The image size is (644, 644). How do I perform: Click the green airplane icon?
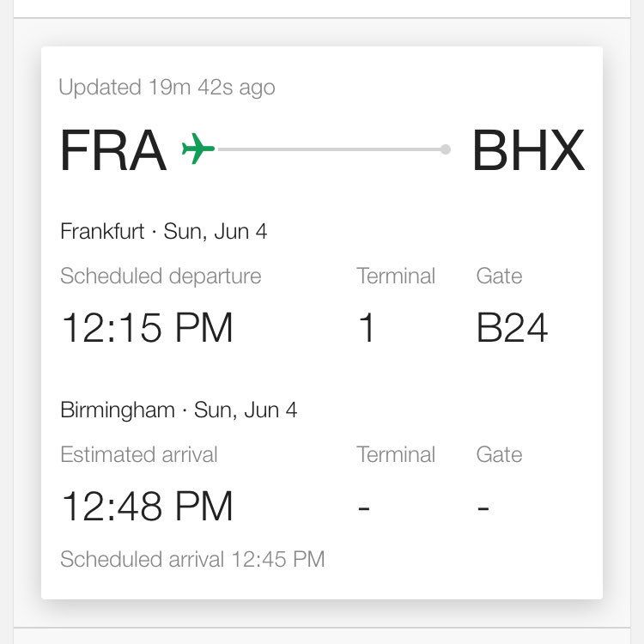pos(197,149)
